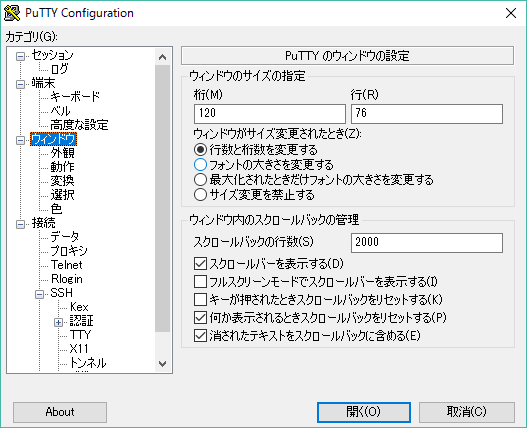The image size is (527, 428).
Task: Select the 接続 category
Action: click(x=44, y=223)
